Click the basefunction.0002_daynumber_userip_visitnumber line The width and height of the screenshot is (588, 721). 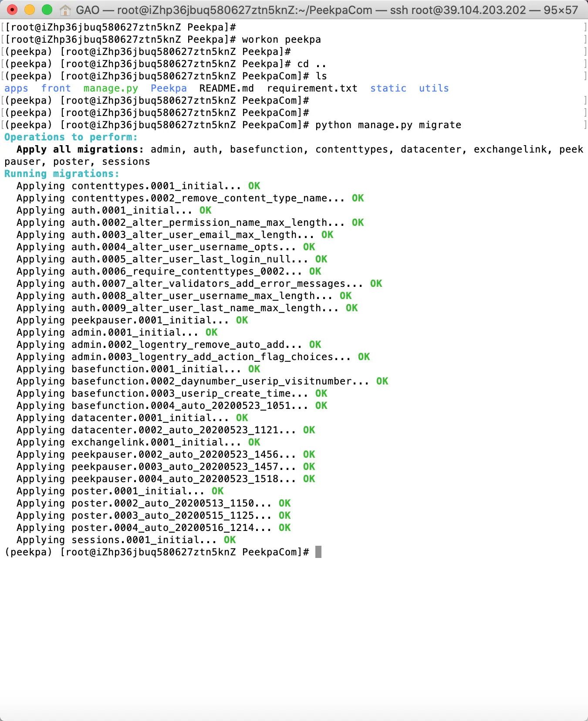(x=202, y=381)
